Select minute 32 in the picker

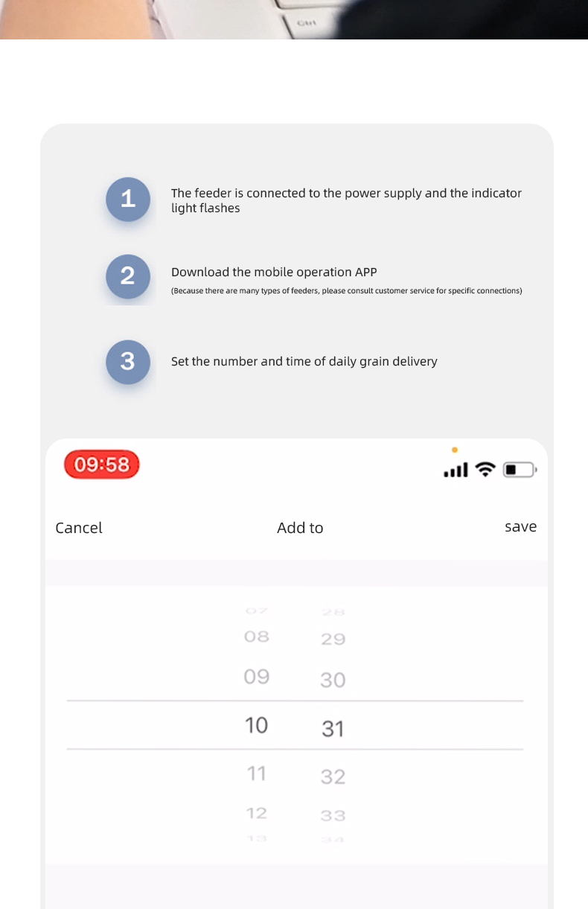[x=333, y=777]
